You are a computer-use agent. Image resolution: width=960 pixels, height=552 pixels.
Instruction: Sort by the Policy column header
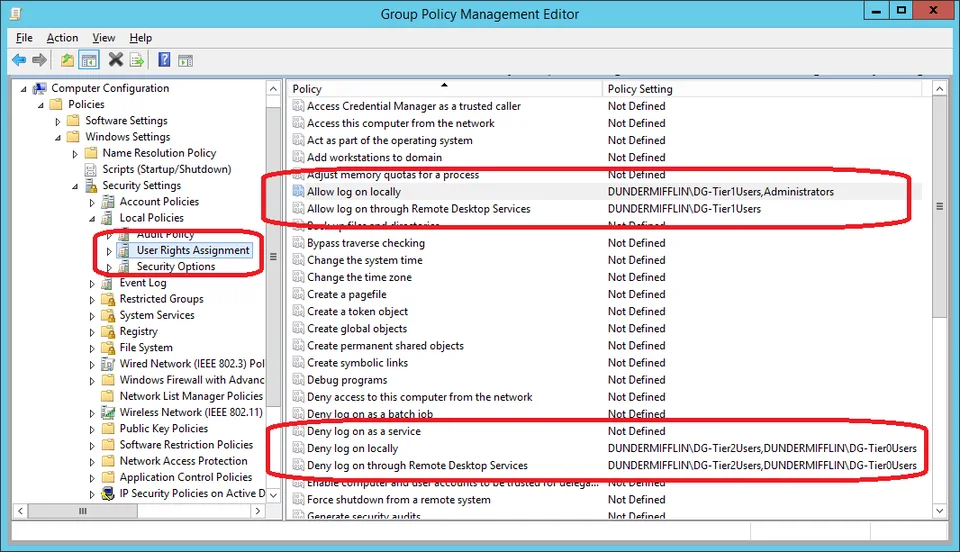pos(444,89)
